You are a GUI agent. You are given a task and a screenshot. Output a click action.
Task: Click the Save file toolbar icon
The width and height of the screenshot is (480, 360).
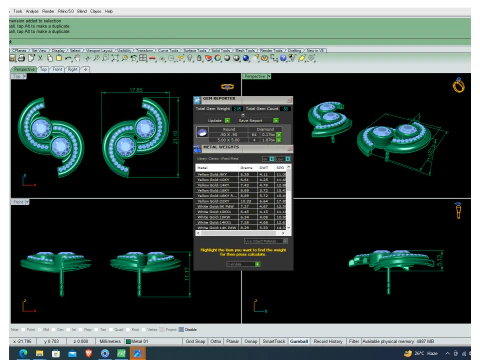coord(13,58)
